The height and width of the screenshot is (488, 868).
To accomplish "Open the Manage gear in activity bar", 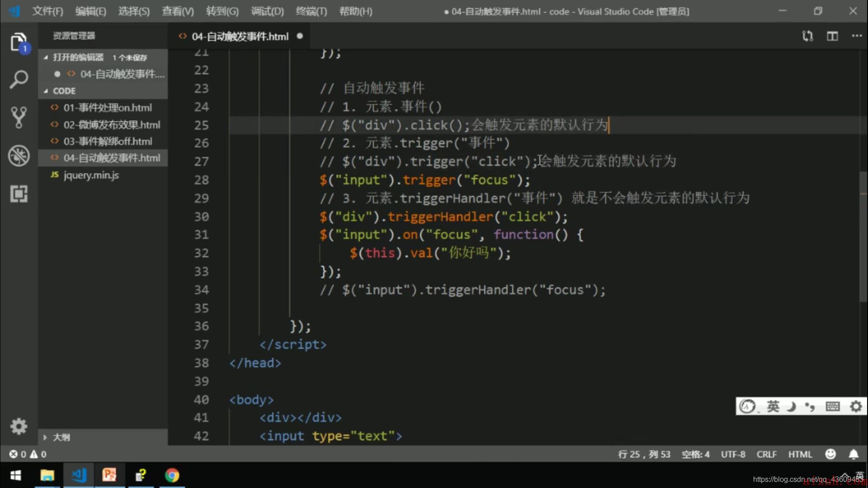I will [x=19, y=426].
